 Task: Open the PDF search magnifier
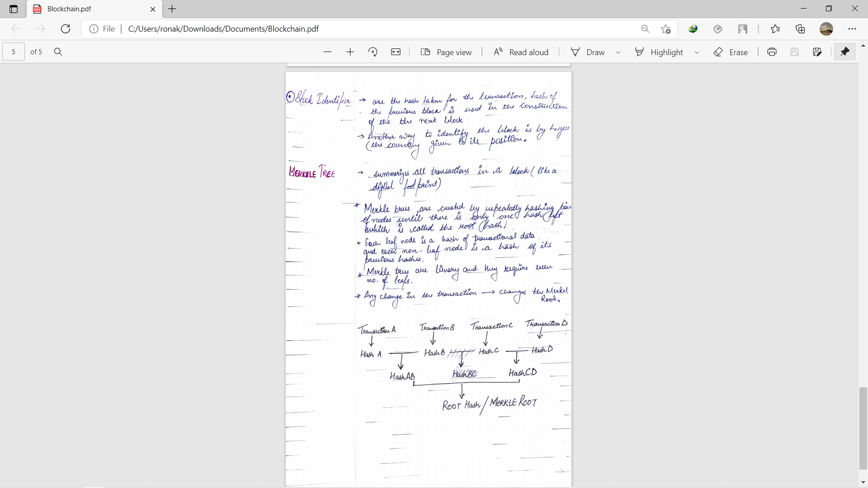point(58,52)
